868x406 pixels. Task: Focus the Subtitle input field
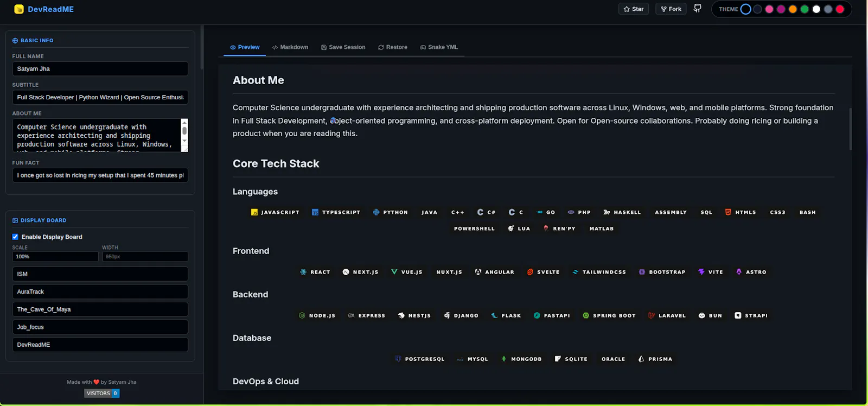coord(100,97)
